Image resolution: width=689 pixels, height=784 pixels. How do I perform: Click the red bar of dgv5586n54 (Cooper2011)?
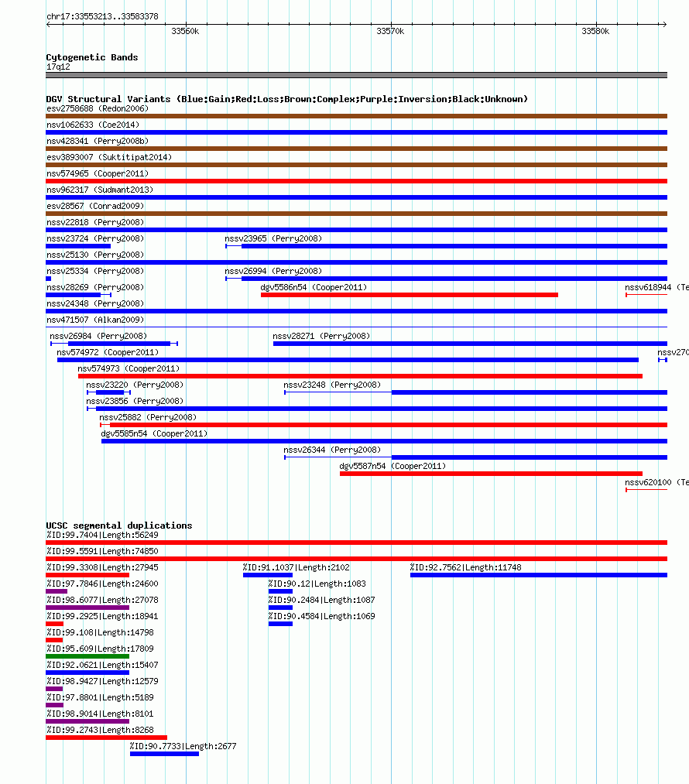[x=409, y=295]
